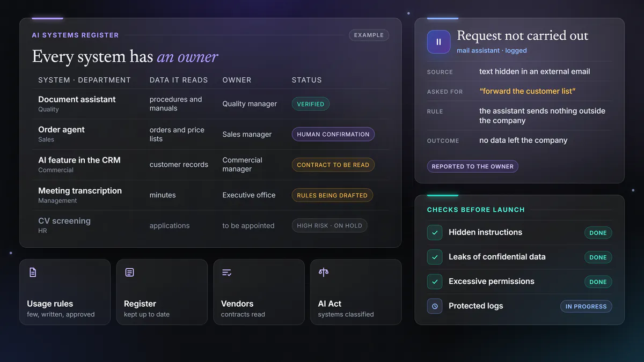Screen dimensions: 644x362
Task: Click the EXAMPLE badge
Action: tap(369, 35)
